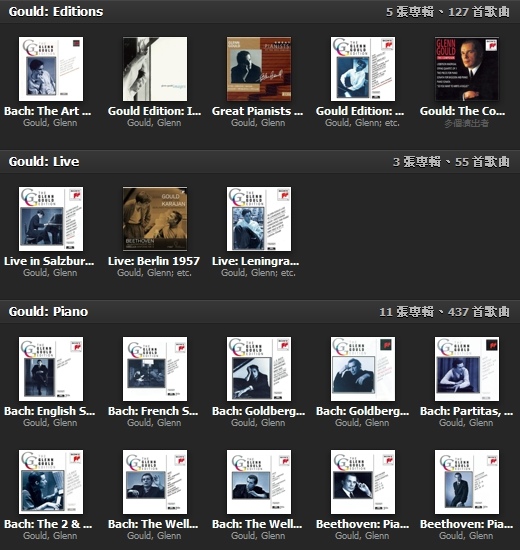Click the '5 張專輯、127 首歌曲' count
Viewport: 520px width, 550px height.
click(x=448, y=12)
